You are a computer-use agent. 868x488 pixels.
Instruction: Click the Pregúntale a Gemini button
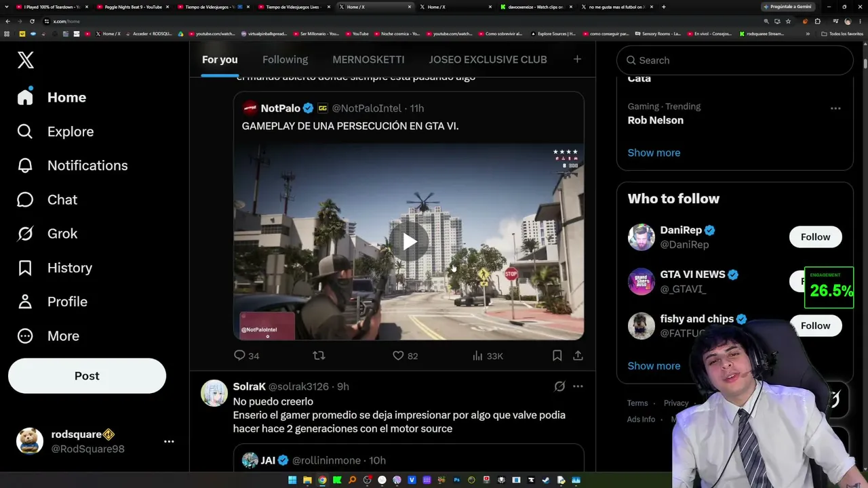pyautogui.click(x=787, y=7)
